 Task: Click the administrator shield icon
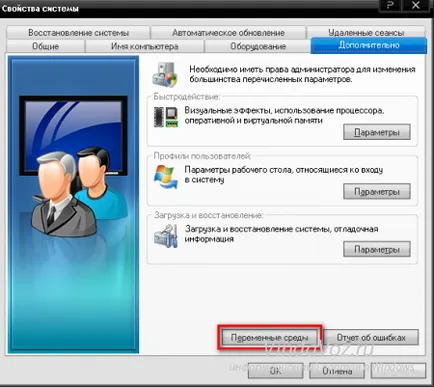[x=165, y=75]
